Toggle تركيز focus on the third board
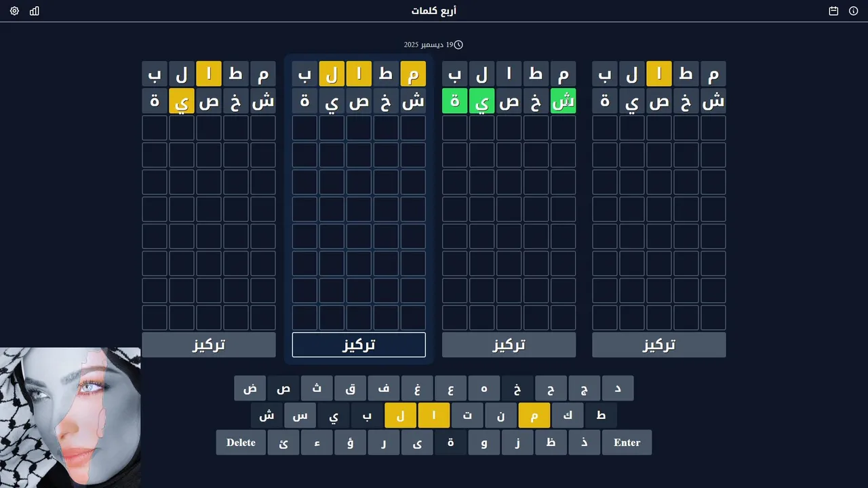868x488 pixels. (509, 345)
